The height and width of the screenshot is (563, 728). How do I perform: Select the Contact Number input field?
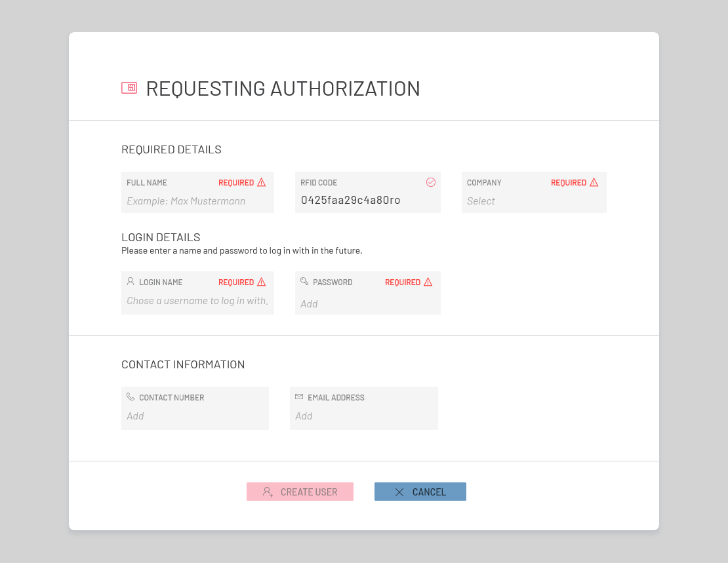[195, 416]
